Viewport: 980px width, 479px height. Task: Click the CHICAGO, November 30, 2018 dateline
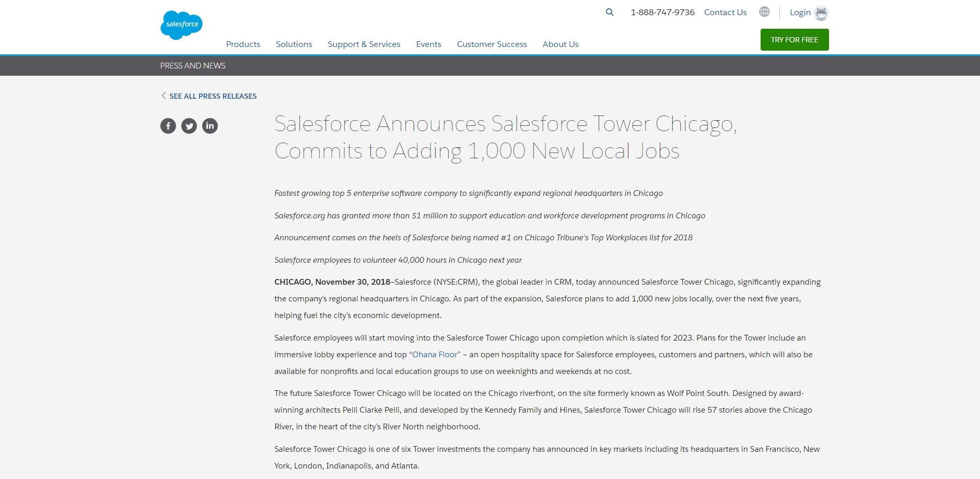point(332,282)
